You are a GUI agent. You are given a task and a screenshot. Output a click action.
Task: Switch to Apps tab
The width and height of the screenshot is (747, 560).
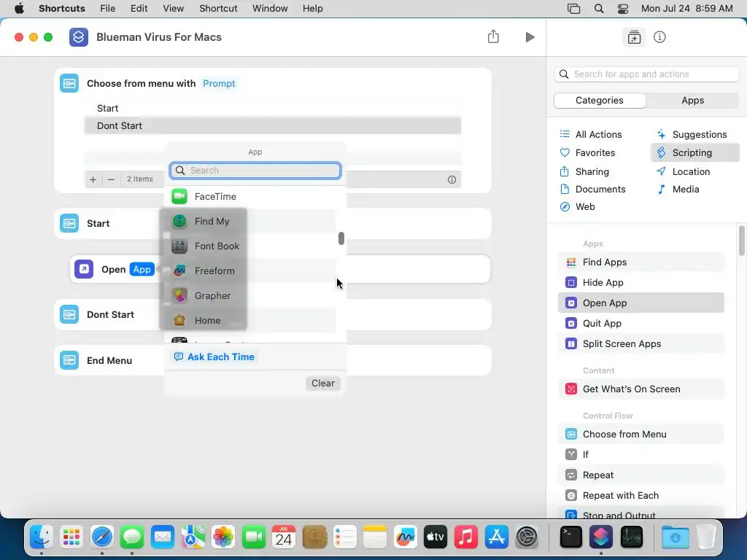pos(692,101)
